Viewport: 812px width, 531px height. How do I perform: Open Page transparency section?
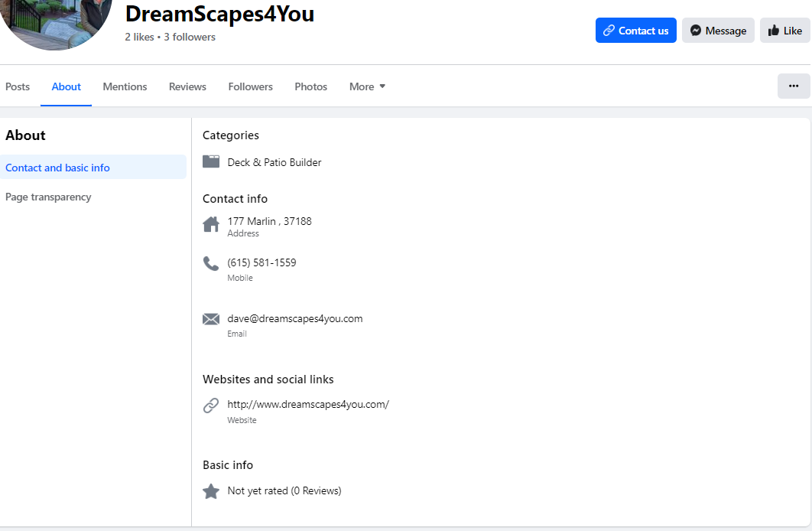[x=93, y=197]
